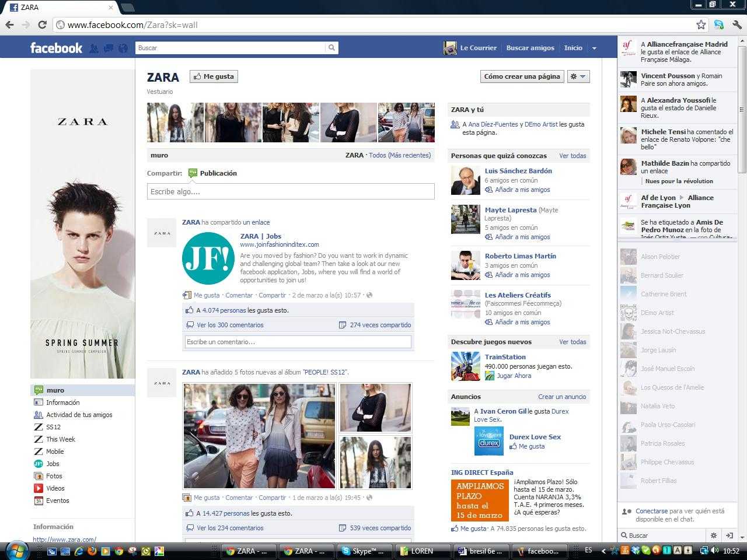The image size is (747, 560).
Task: Open the Facebook messages icon
Action: click(108, 48)
